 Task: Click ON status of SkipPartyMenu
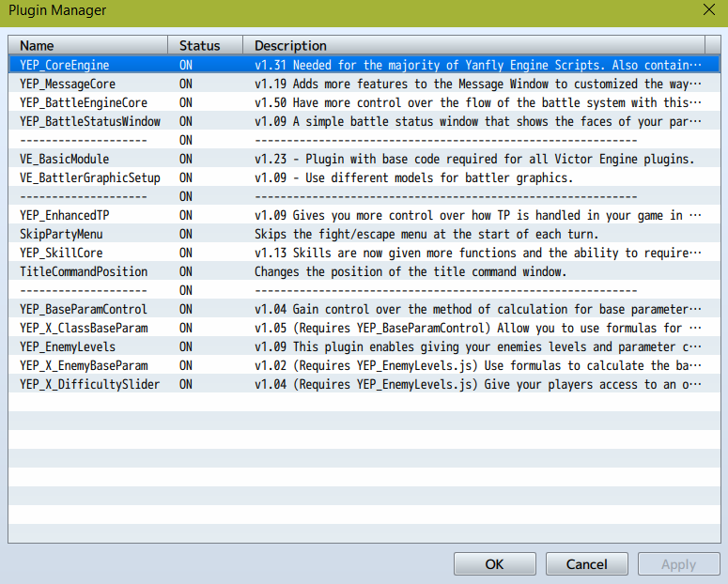click(186, 235)
